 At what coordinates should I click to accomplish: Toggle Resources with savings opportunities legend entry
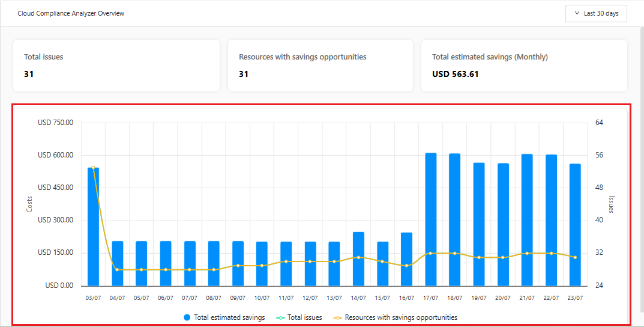click(396, 317)
